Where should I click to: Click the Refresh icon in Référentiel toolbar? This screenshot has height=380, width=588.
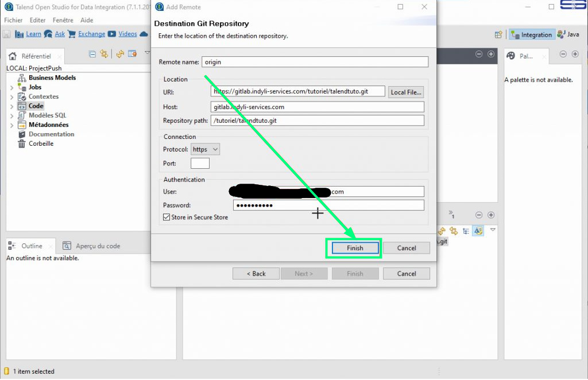[120, 54]
